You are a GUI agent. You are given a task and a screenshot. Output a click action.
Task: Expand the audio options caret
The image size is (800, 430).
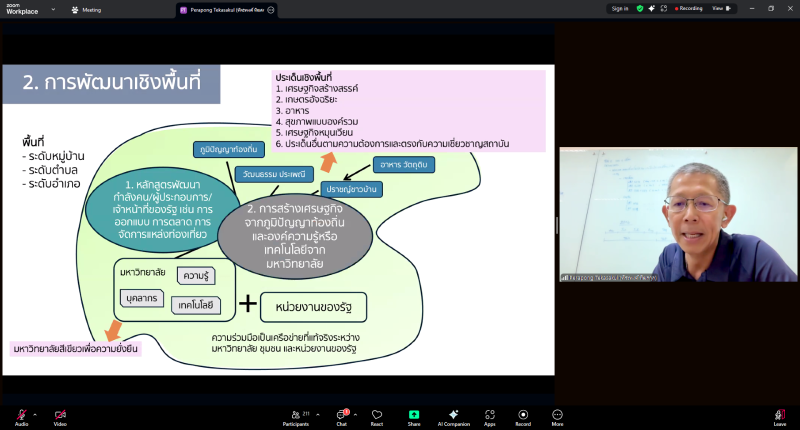pos(35,412)
